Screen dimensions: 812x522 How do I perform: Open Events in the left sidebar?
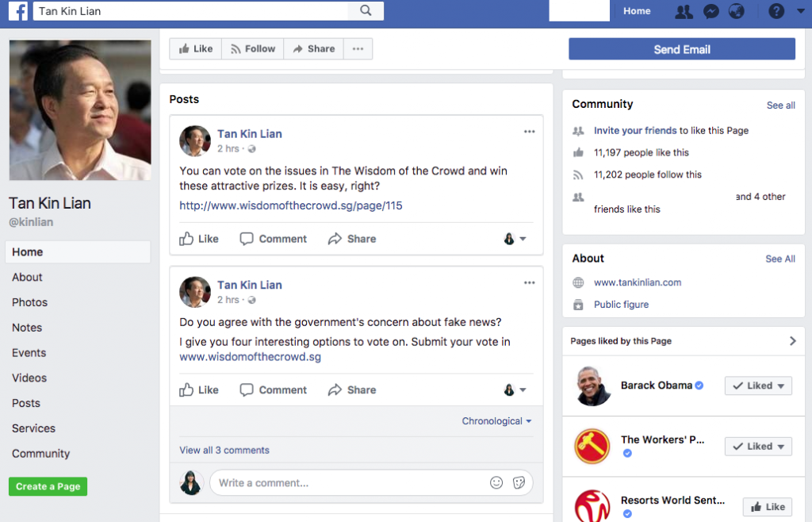(29, 352)
